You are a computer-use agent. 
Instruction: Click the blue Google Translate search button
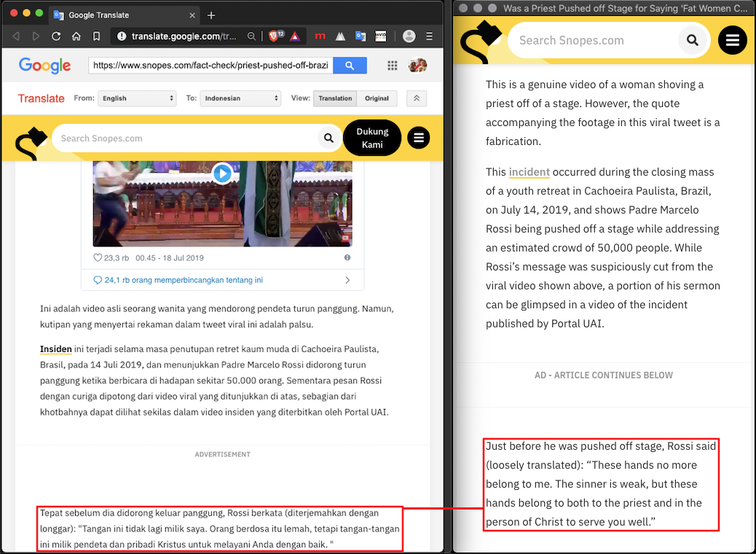(x=350, y=66)
